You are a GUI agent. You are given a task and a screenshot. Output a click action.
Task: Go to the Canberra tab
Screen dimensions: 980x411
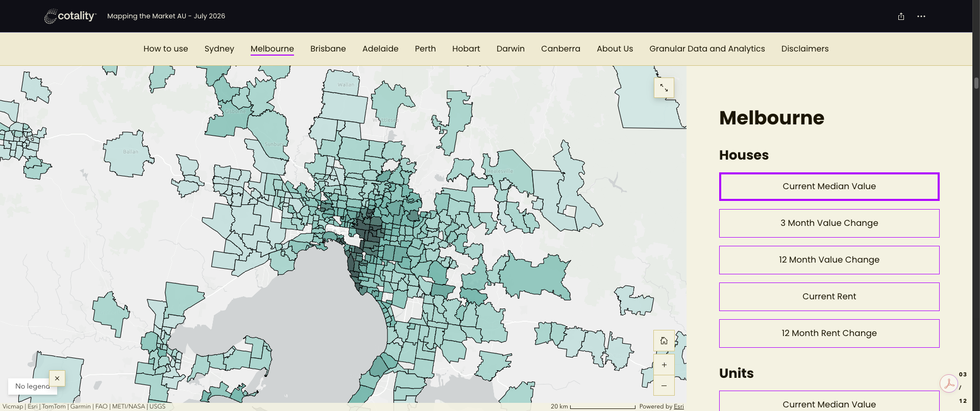[560, 49]
